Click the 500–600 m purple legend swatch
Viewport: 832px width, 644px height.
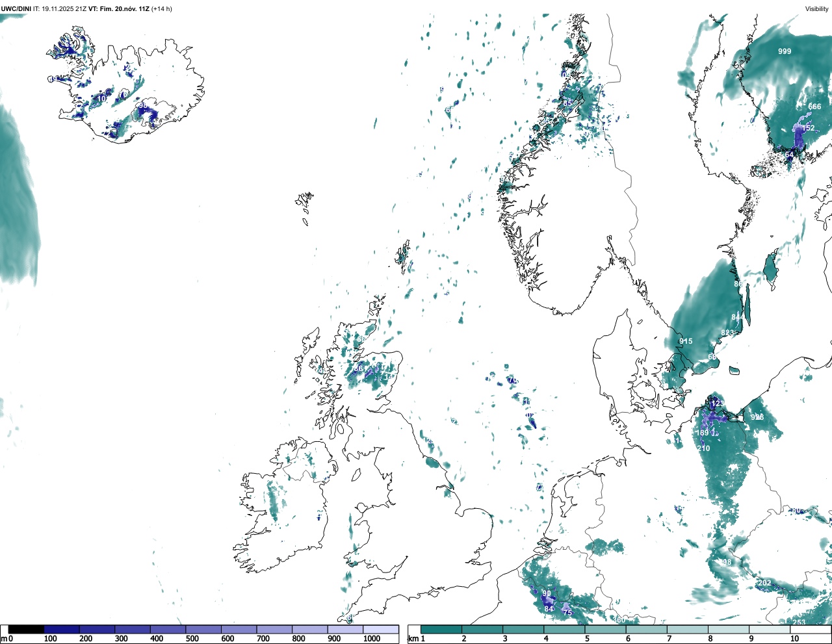click(x=203, y=629)
